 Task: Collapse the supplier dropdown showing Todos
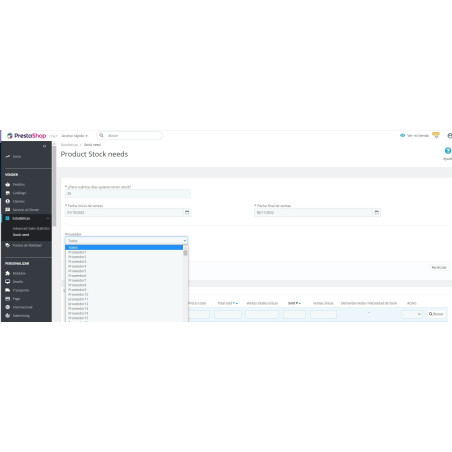126,240
